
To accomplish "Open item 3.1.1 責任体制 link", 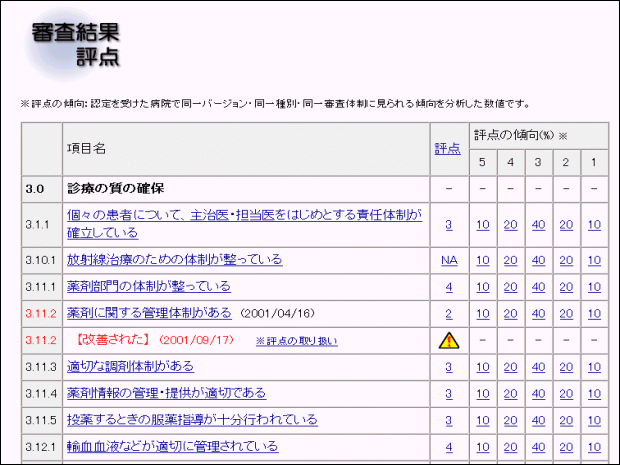I will tap(244, 223).
